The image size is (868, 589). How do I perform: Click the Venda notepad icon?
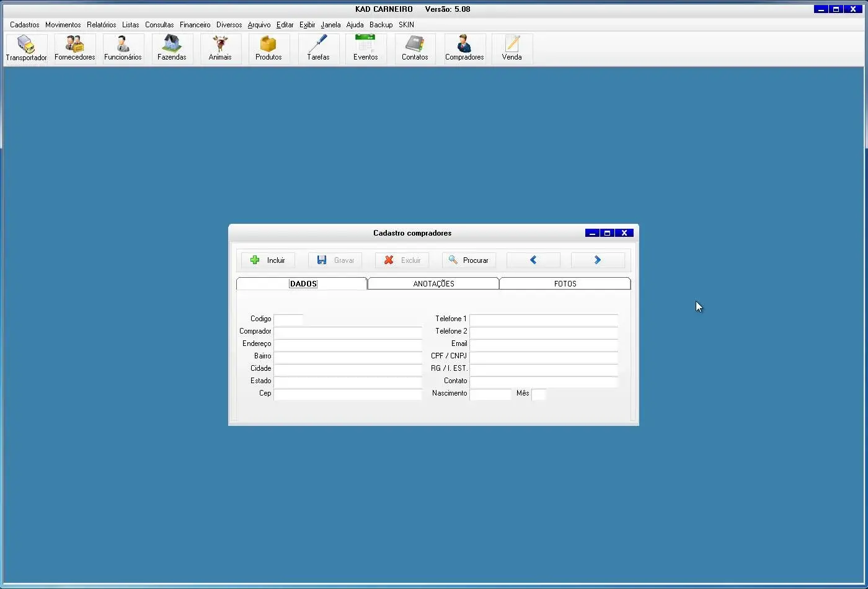tap(511, 48)
